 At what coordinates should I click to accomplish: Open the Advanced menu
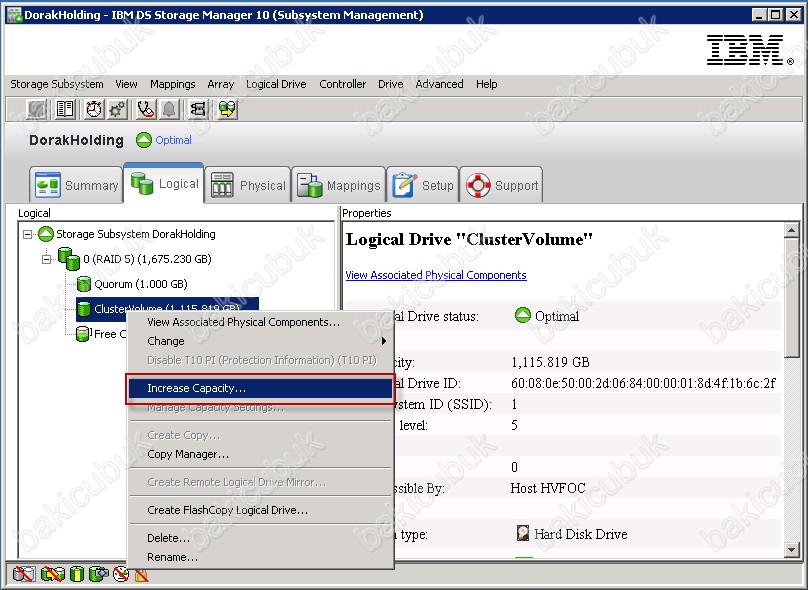[440, 84]
